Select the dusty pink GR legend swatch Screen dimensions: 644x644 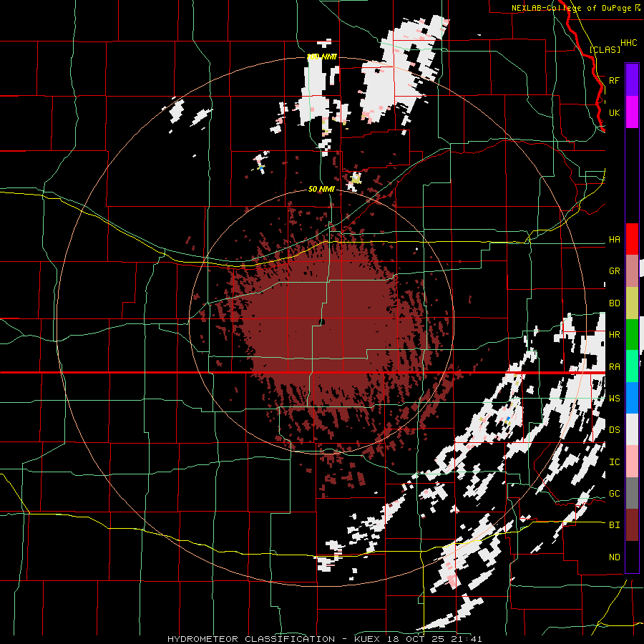(632, 271)
